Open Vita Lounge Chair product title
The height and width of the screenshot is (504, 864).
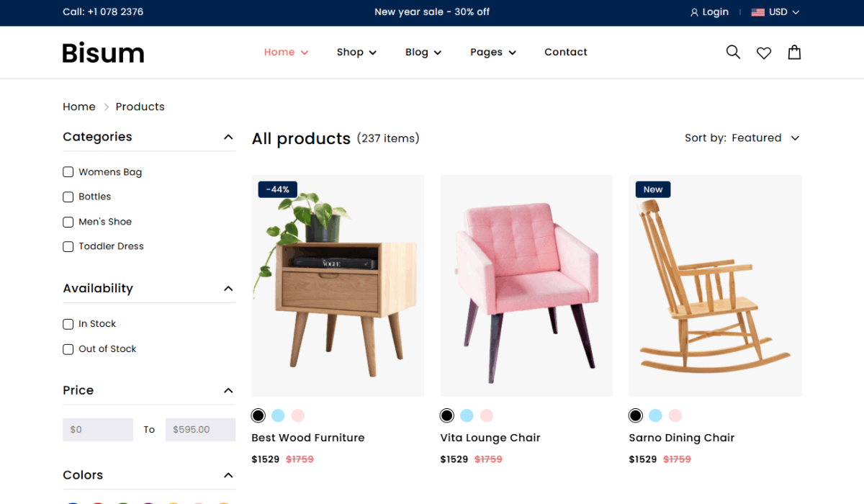click(490, 438)
